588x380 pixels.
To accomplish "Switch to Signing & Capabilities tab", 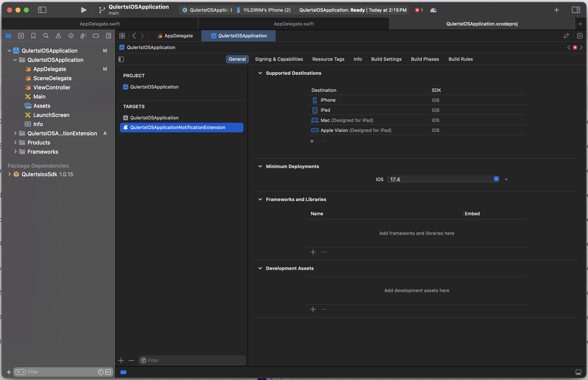I will (279, 59).
